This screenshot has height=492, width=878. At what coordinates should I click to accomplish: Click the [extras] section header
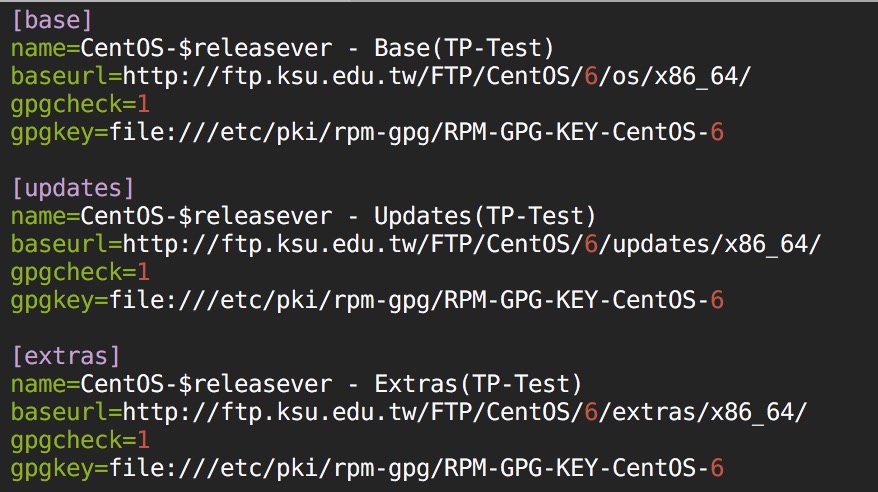[66, 357]
